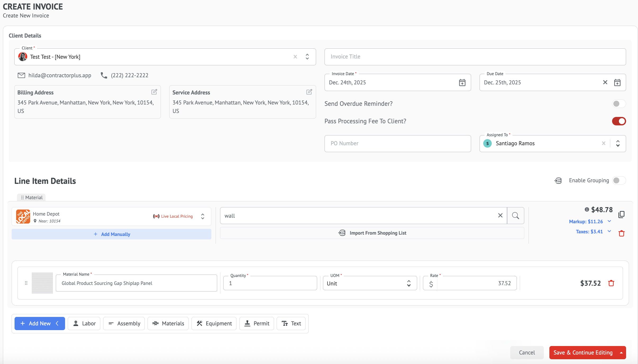Disable Pass Processing Fee To Client
Screen dimensions: 638x364
click(619, 121)
